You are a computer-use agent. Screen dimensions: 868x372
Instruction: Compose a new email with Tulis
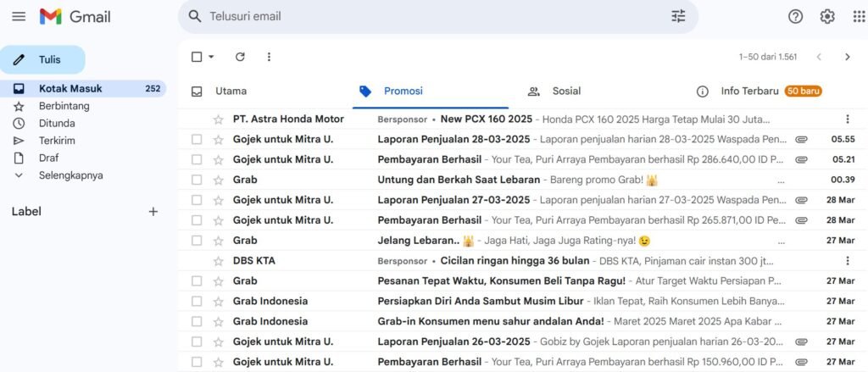tap(42, 60)
